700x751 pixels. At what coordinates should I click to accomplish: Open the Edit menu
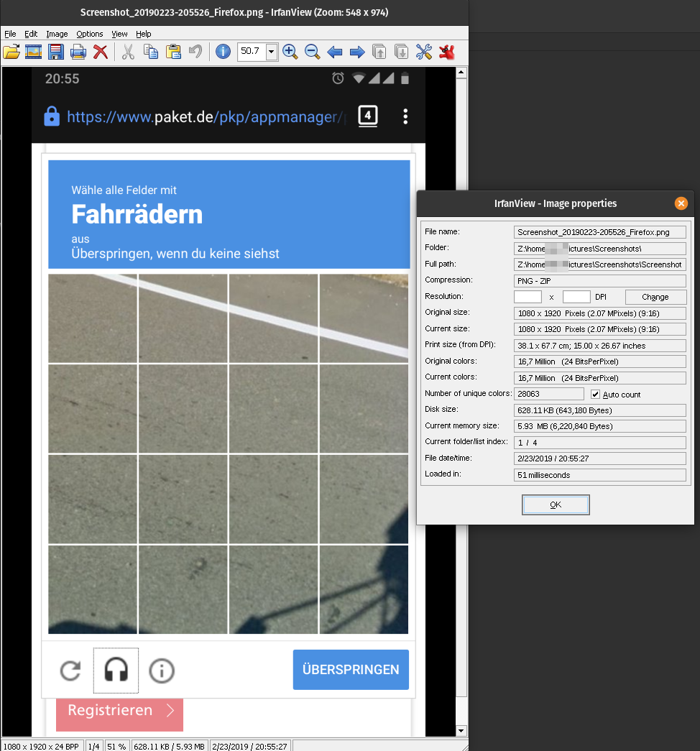click(x=31, y=34)
